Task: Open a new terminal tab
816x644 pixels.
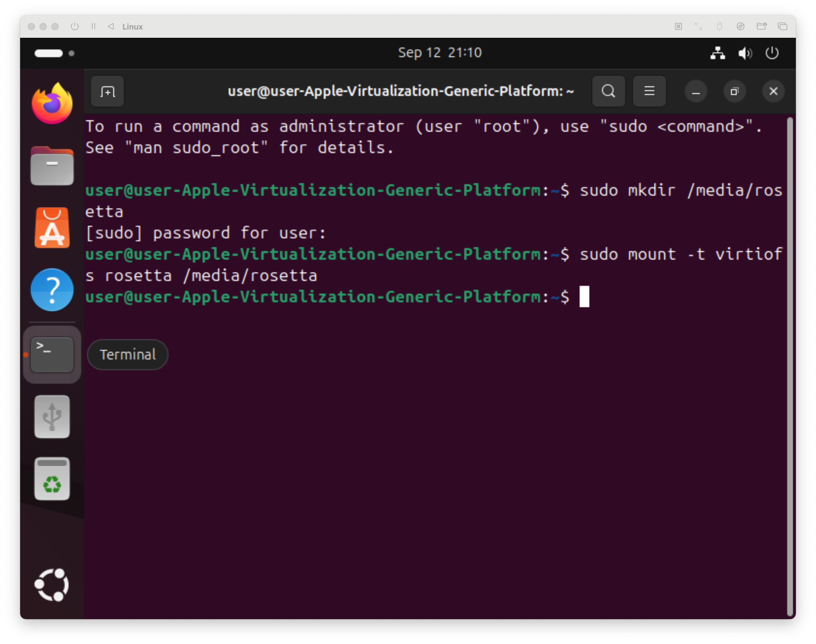Action: pos(108,92)
